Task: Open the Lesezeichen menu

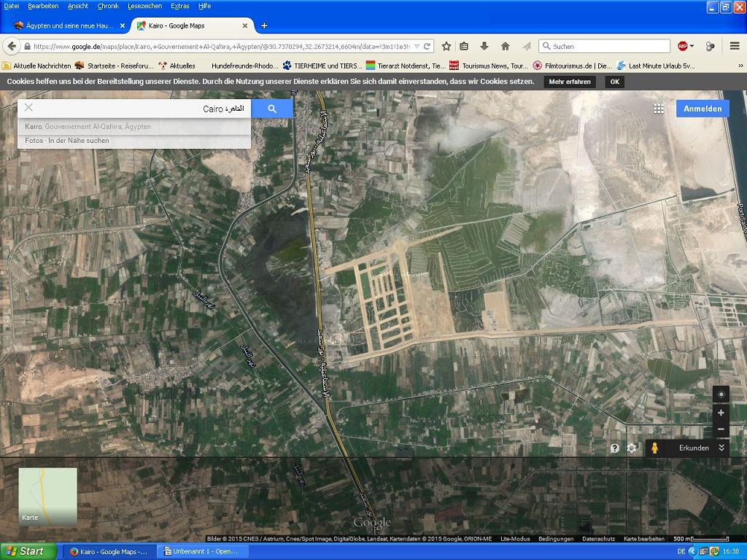Action: (x=144, y=6)
